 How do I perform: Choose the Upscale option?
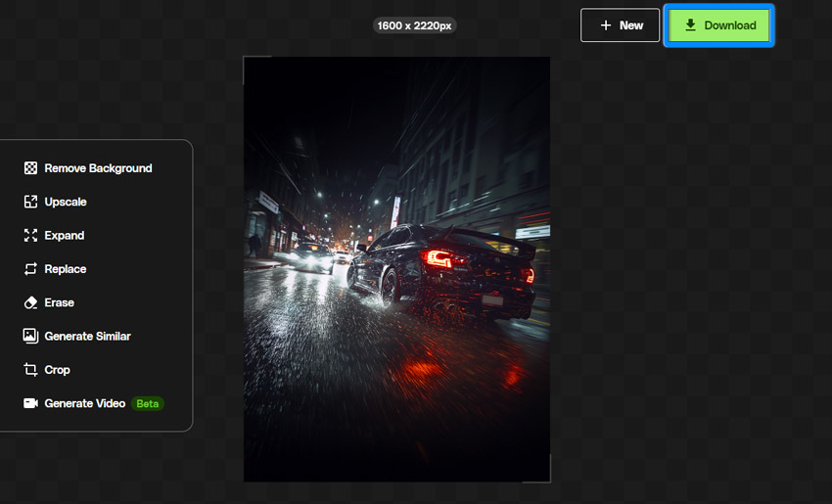tap(66, 202)
